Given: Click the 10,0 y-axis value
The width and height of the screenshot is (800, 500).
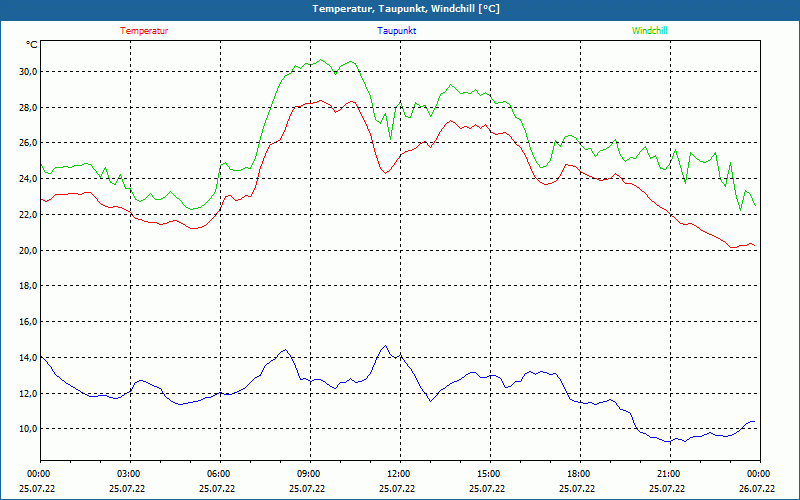Looking at the screenshot, I should point(29,429).
